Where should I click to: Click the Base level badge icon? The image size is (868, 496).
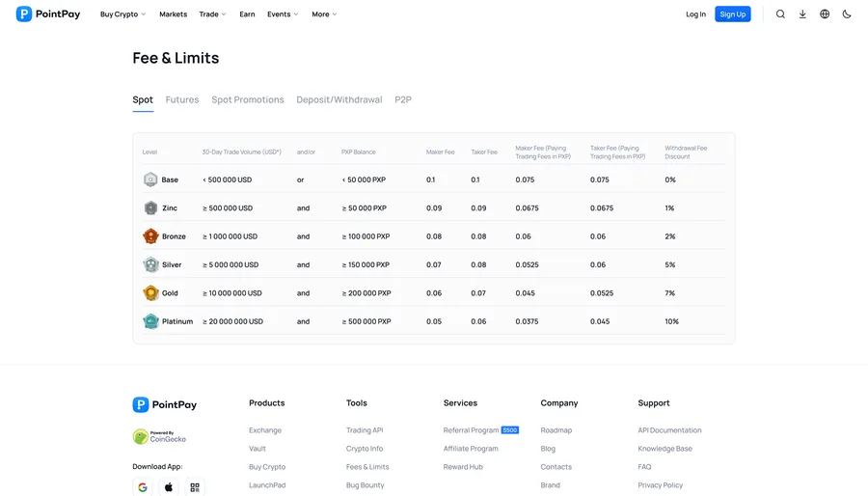(150, 179)
